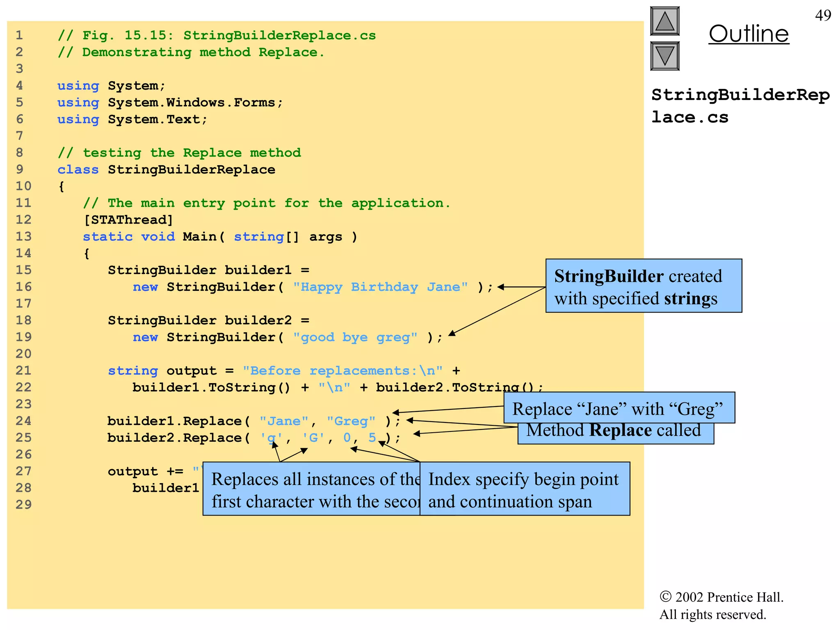Click 'builder1.Replace(' on line 24

[x=178, y=421]
